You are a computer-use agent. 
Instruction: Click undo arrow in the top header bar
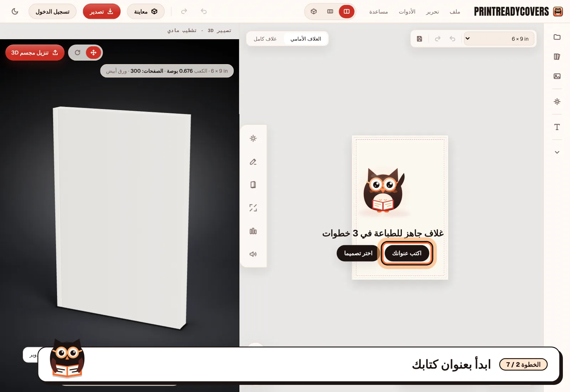204,11
